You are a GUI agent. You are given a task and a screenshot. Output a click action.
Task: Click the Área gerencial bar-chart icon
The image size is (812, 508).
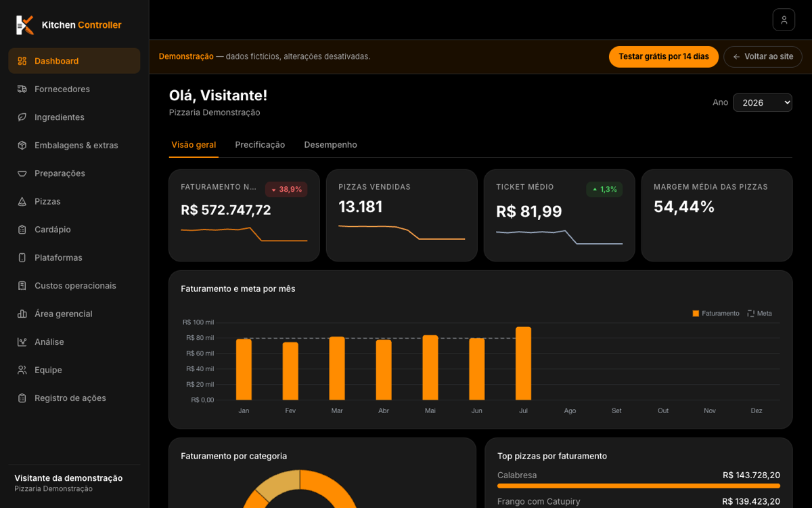[x=22, y=314]
